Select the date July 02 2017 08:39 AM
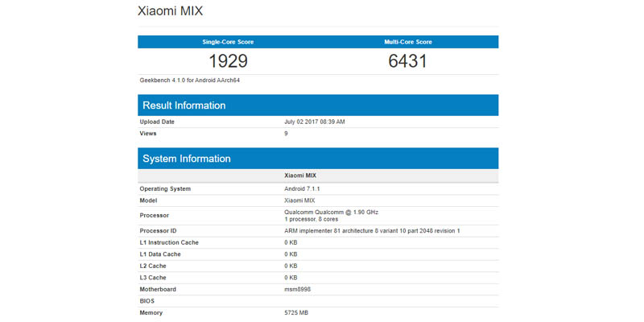 pos(315,122)
